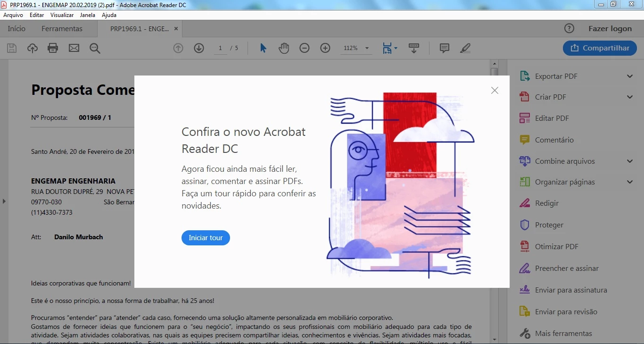Click the document scrollbar down arrow
644x344 pixels.
tap(494, 339)
